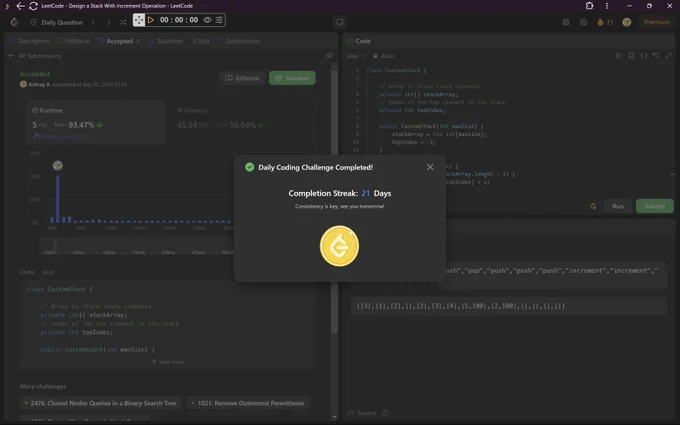Open the settings gear in top bar
The width and height of the screenshot is (680, 425).
point(584,22)
